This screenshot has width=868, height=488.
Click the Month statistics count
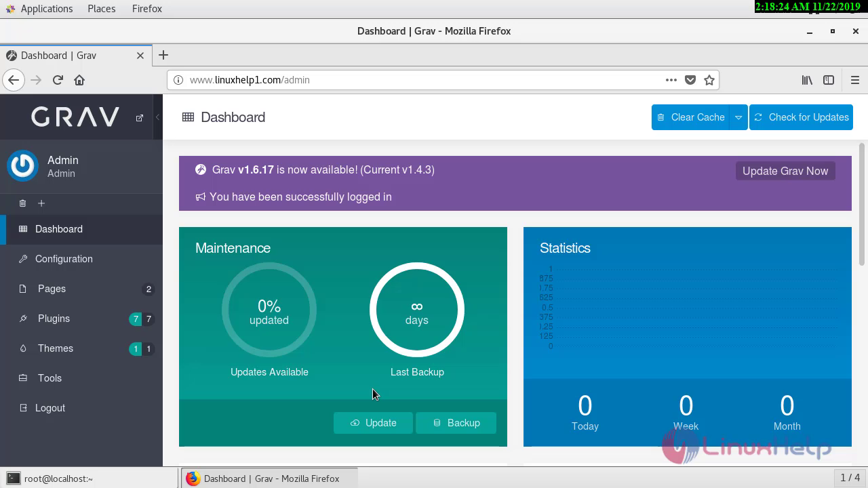tap(787, 406)
